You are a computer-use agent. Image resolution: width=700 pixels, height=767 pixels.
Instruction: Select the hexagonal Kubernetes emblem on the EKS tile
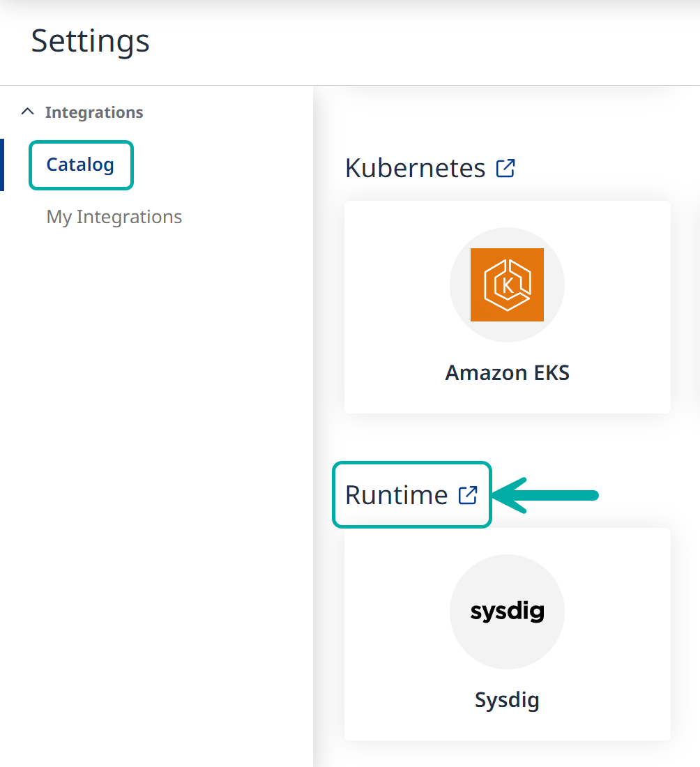[507, 284]
